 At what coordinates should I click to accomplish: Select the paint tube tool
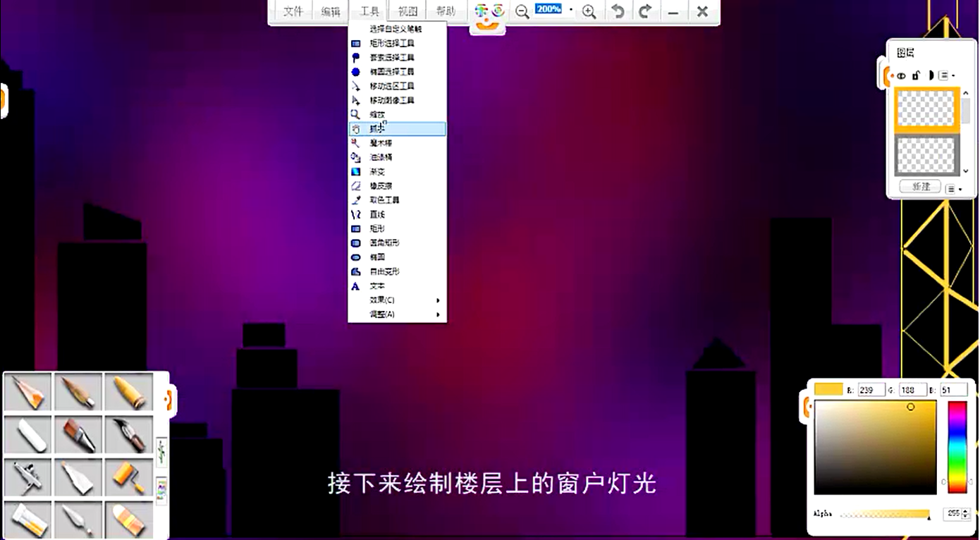[x=27, y=520]
